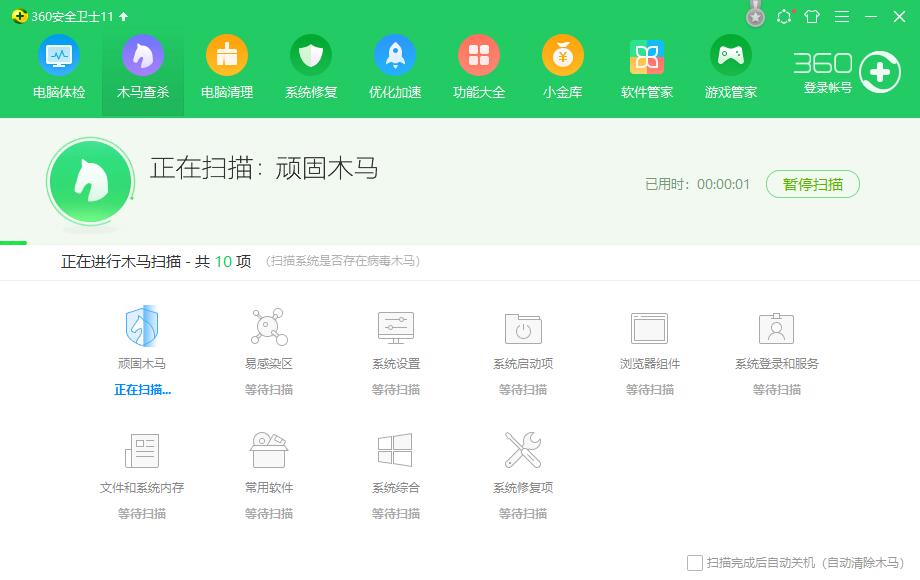Click the 常用软件 toolbox icon
Screen dimensions: 920x580
point(269,450)
